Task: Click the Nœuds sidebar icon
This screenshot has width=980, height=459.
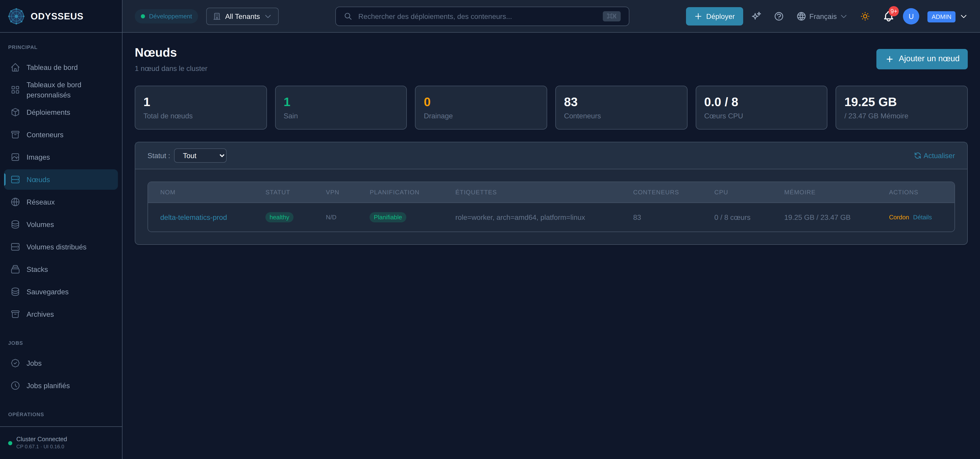Action: (15, 179)
